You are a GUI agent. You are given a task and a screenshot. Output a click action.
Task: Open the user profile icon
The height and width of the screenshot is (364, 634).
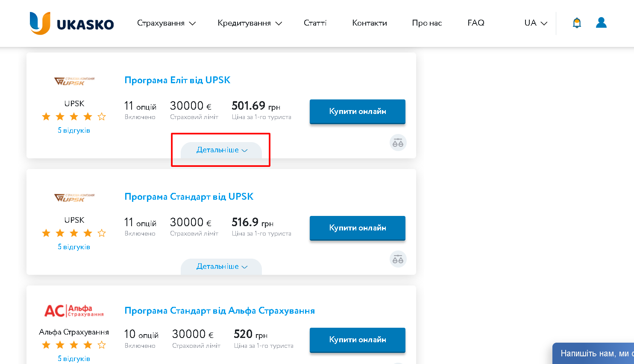(x=601, y=23)
